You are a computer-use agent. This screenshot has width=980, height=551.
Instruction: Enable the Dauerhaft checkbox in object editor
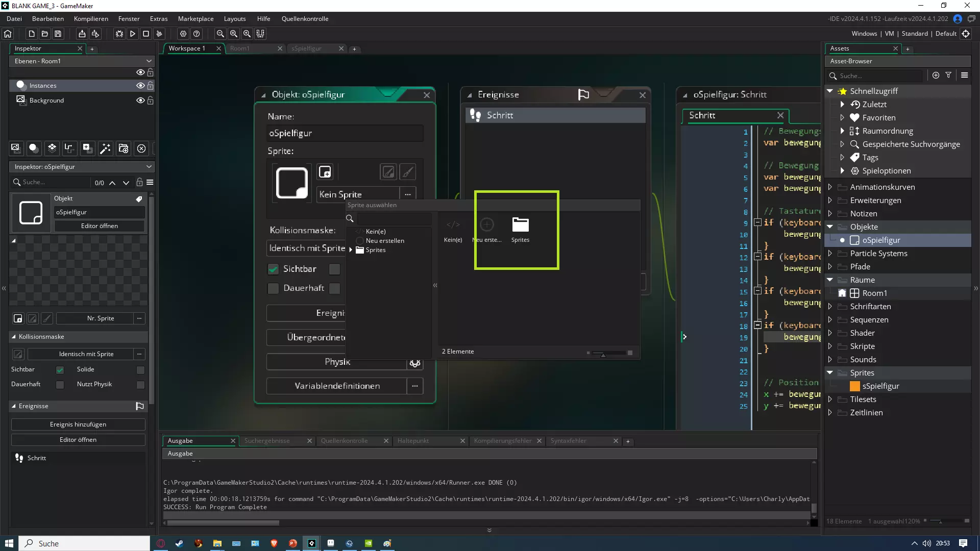[x=274, y=288]
